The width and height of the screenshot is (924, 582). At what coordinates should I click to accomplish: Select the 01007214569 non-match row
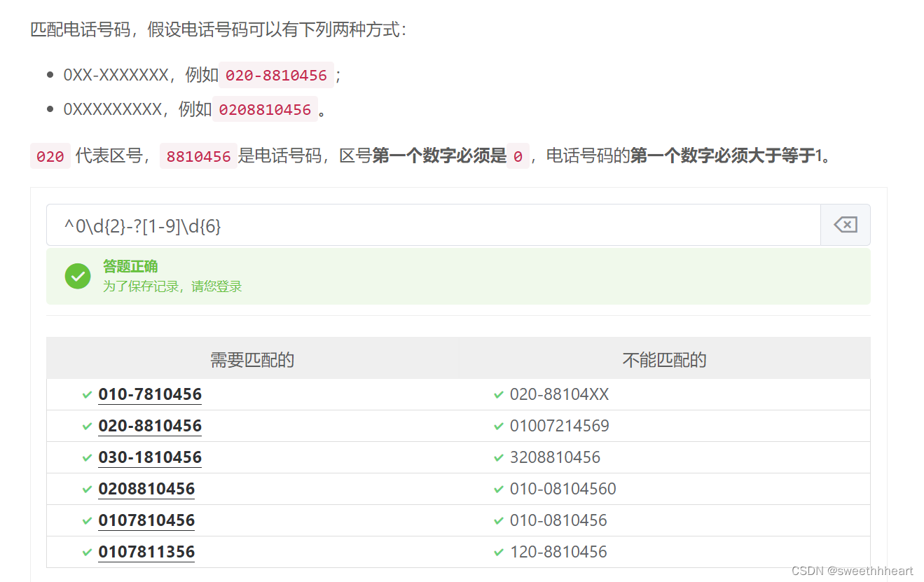coord(559,426)
